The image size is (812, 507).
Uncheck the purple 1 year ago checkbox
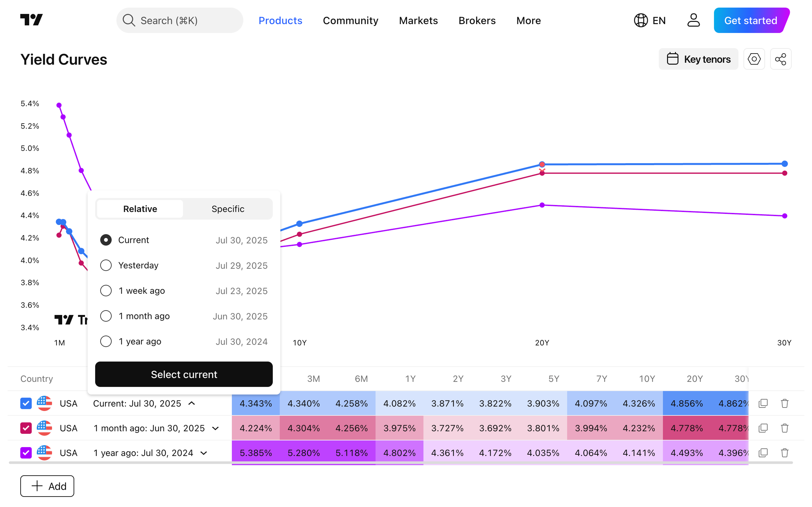(26, 453)
